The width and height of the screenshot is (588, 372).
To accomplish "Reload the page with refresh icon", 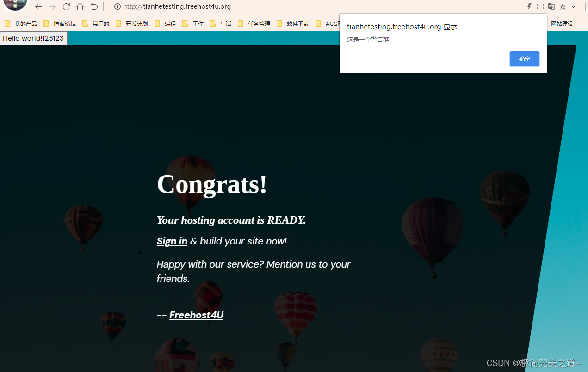I will (66, 6).
